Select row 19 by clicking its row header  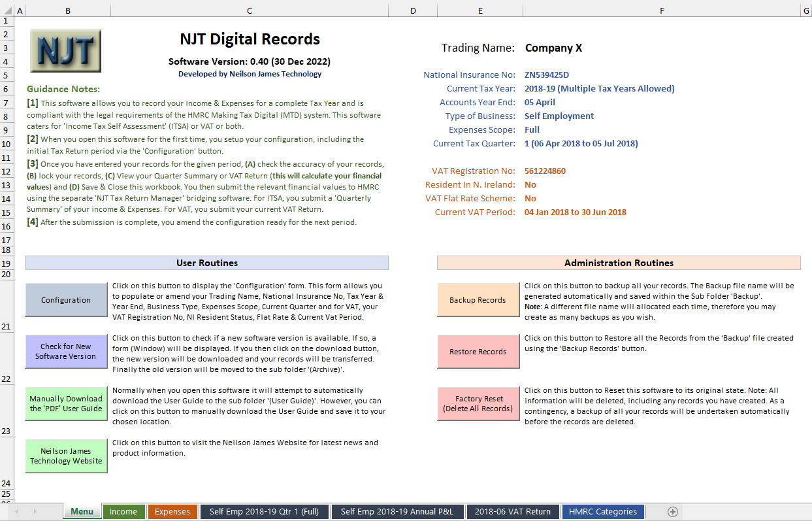point(7,263)
